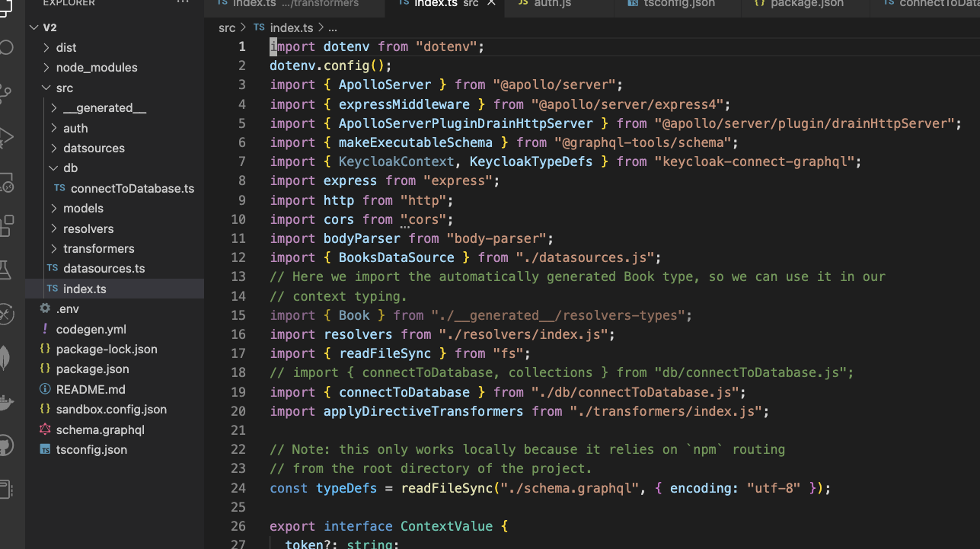Expand the dist folder
980x549 pixels.
coord(47,47)
